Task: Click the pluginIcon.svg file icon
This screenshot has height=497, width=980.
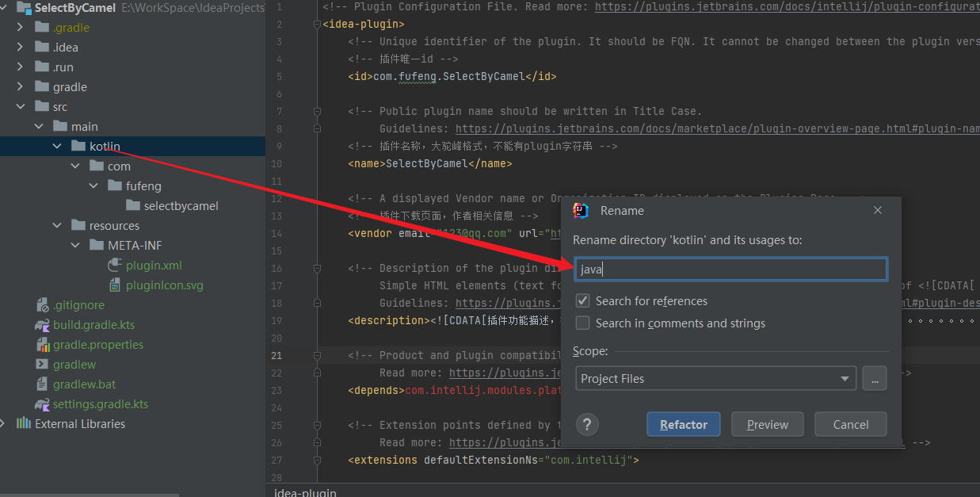Action: pos(114,285)
